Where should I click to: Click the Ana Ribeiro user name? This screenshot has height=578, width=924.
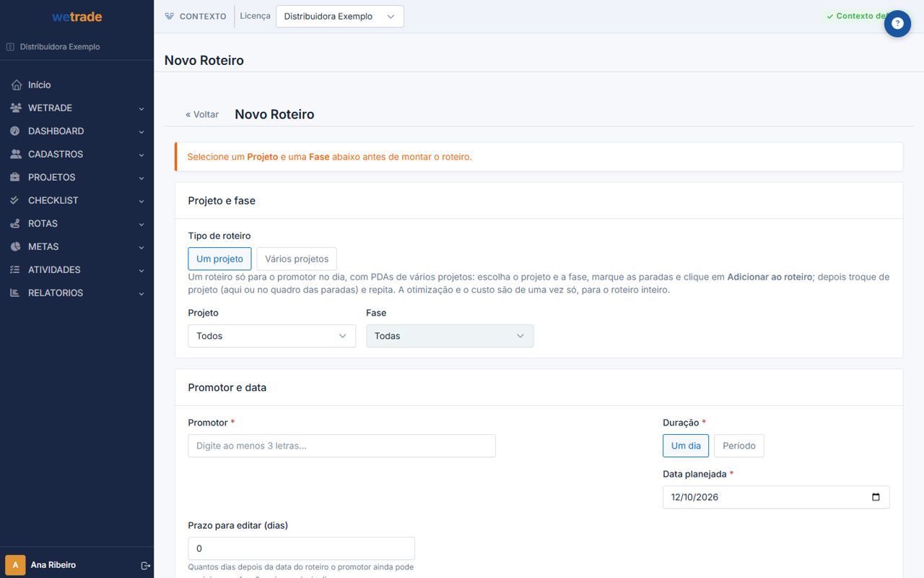coord(53,565)
